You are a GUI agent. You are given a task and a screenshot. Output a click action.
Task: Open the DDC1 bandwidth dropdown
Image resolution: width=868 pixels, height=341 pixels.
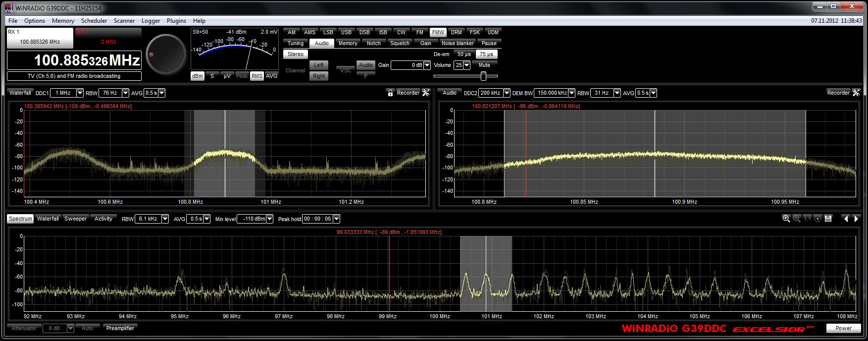80,93
